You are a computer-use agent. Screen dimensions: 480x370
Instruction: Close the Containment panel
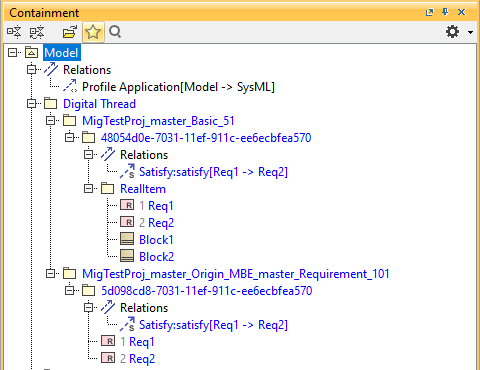point(462,12)
